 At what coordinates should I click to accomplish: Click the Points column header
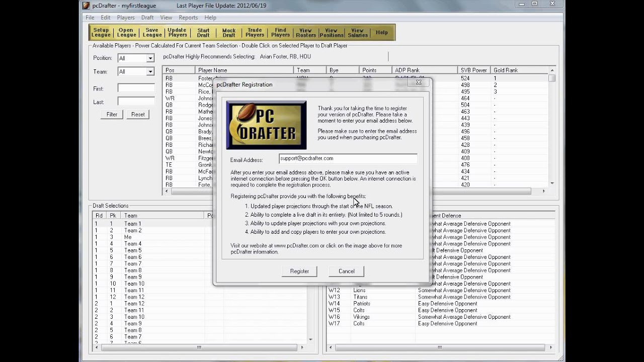coord(375,70)
